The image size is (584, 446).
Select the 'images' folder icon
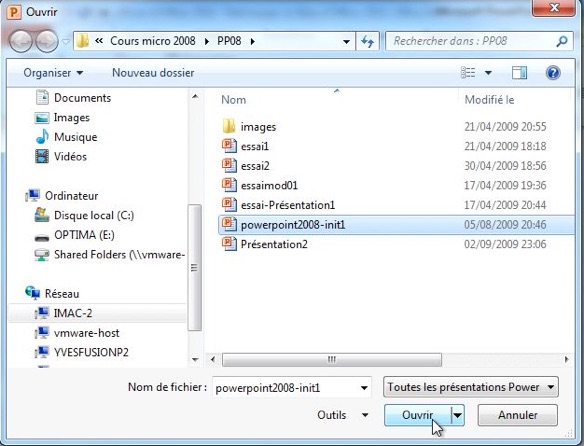(229, 126)
